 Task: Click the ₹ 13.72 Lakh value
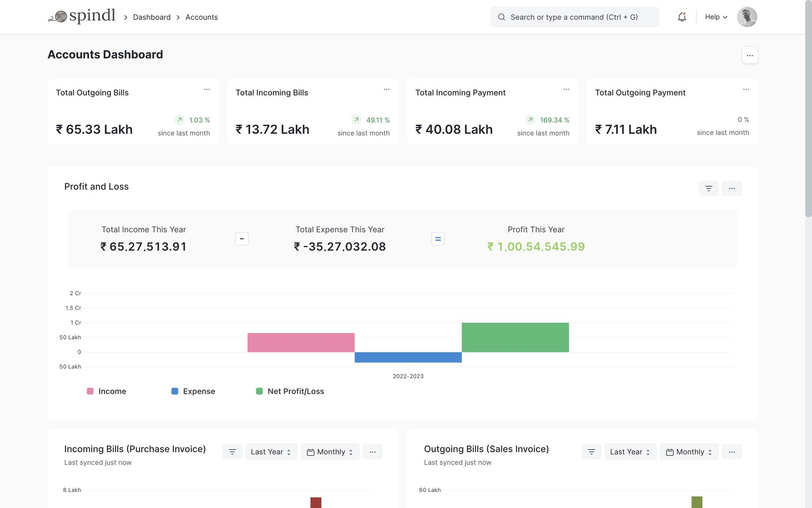(x=273, y=129)
